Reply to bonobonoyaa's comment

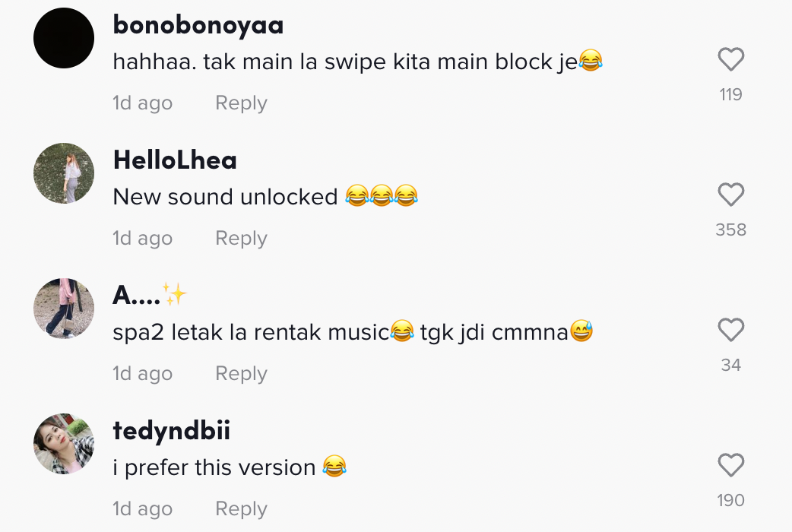(x=241, y=103)
